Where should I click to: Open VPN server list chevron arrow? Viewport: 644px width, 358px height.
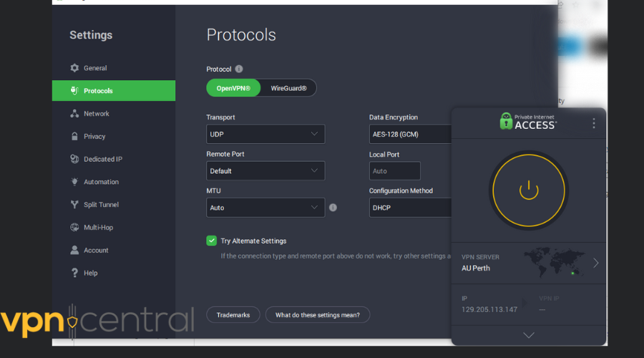click(x=596, y=263)
